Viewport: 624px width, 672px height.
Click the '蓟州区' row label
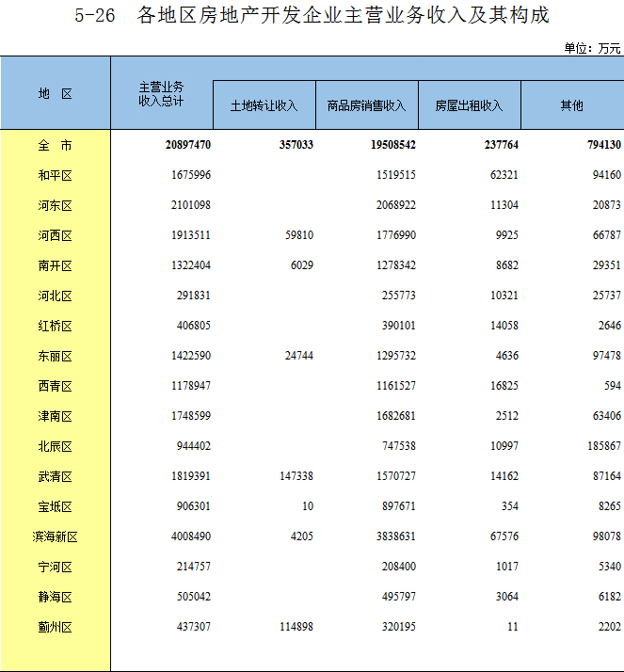pos(55,627)
